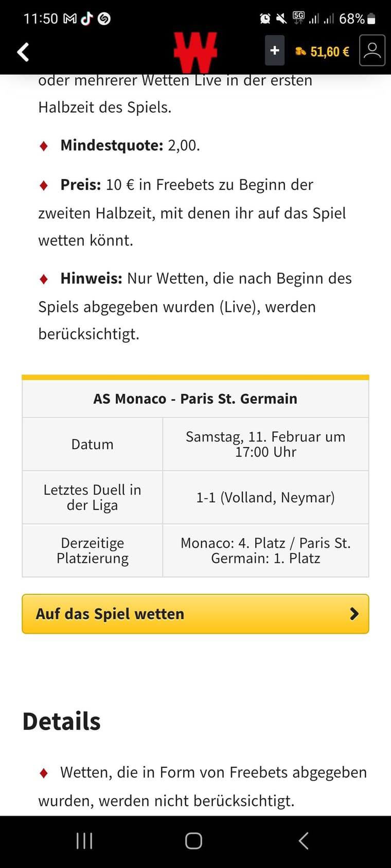
Task: Tap the muted sound status icon
Action: (281, 19)
